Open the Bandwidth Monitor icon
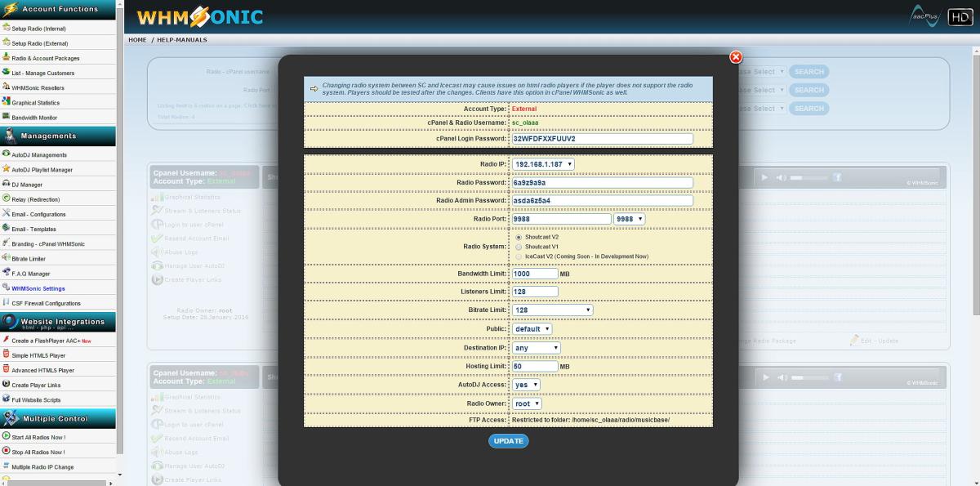 (x=7, y=117)
